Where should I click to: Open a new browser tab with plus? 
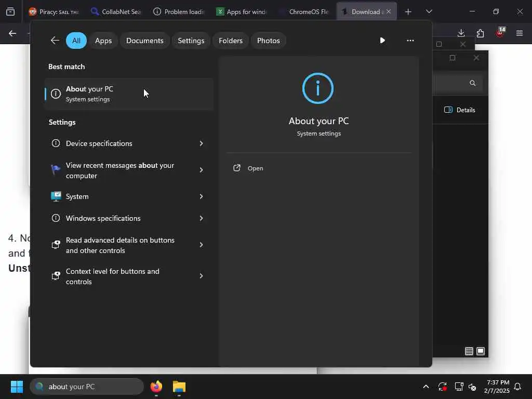click(x=408, y=12)
